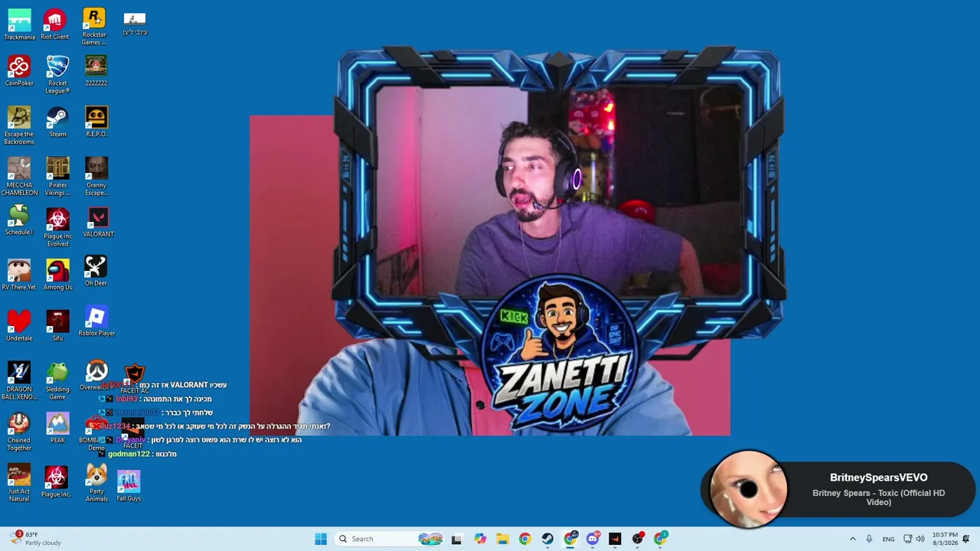Select the Pirates Vikings desktop icon
The width and height of the screenshot is (980, 551).
(57, 177)
